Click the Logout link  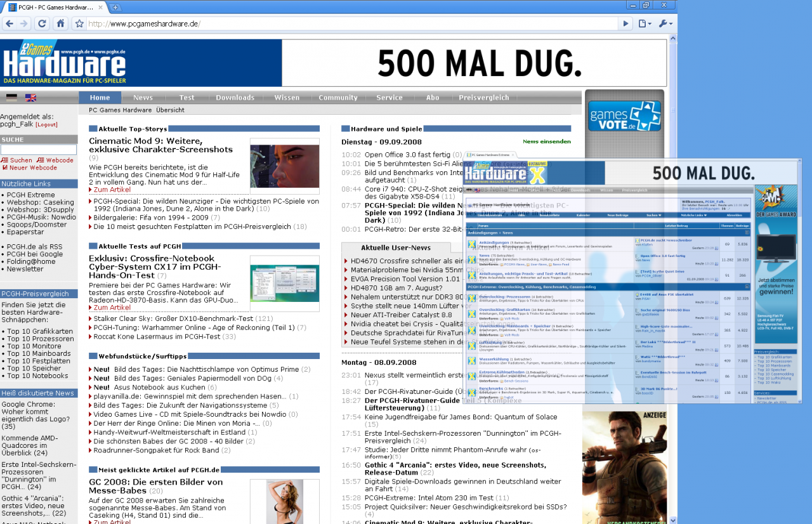46,125
